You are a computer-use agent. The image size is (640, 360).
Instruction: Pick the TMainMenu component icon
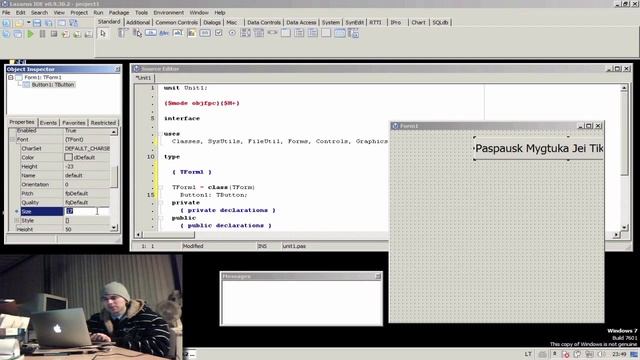click(x=122, y=33)
